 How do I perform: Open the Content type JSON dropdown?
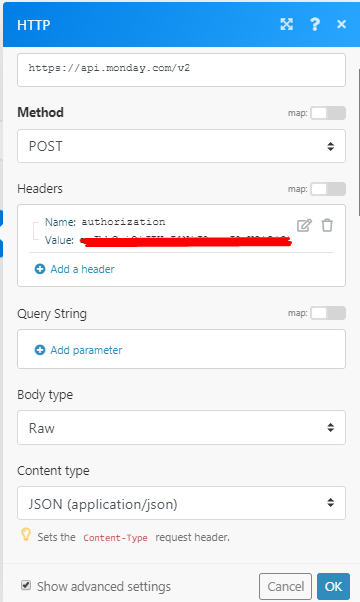pos(182,503)
